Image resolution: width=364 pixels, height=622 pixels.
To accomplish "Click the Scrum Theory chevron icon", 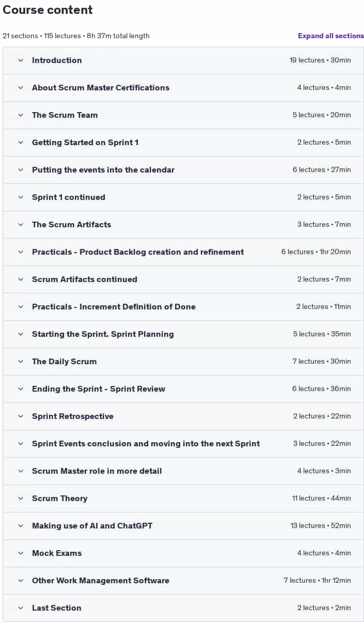I will point(21,498).
